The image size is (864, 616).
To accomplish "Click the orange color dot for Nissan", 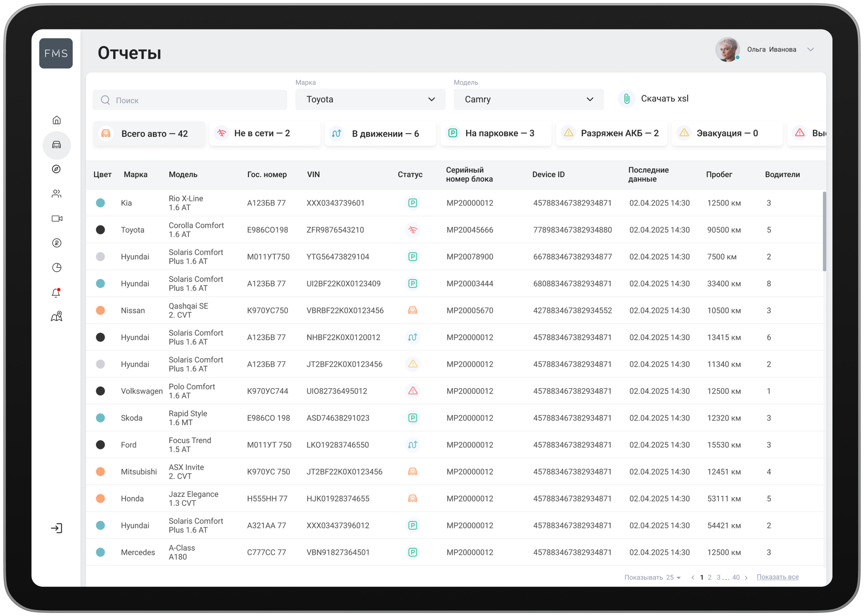I will (100, 310).
